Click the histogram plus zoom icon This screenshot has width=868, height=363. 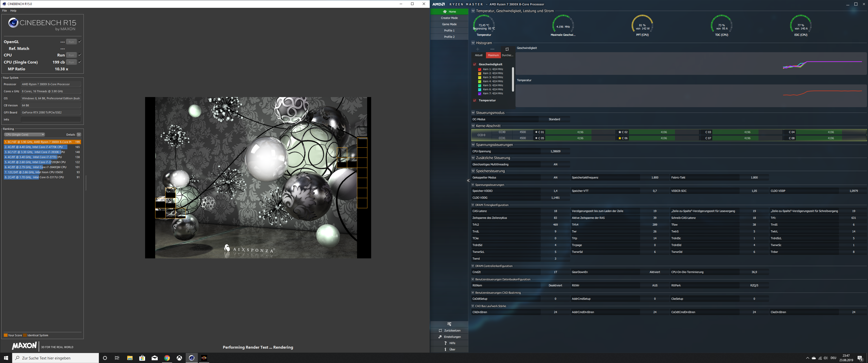click(477, 49)
